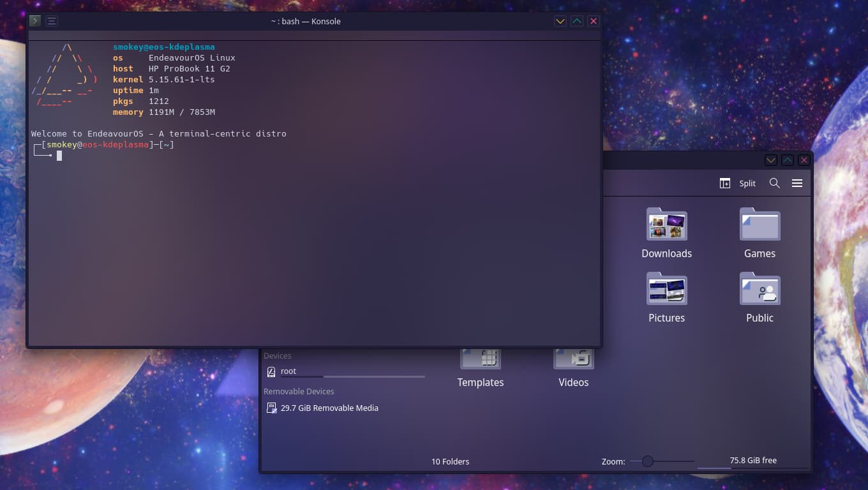868x490 pixels.
Task: Select the Templates folder icon
Action: (481, 359)
